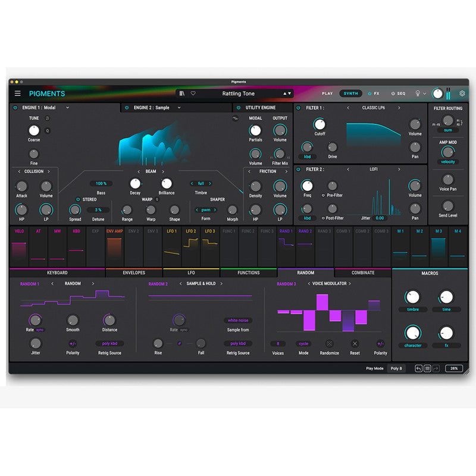Click the Filter 1 Cutoff knob
The width and height of the screenshot is (476, 476).
(x=320, y=124)
